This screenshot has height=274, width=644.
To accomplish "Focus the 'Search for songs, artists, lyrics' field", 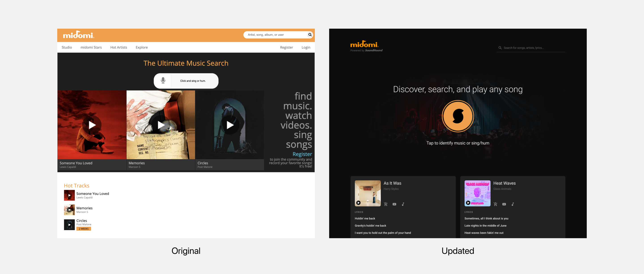I will pyautogui.click(x=531, y=48).
